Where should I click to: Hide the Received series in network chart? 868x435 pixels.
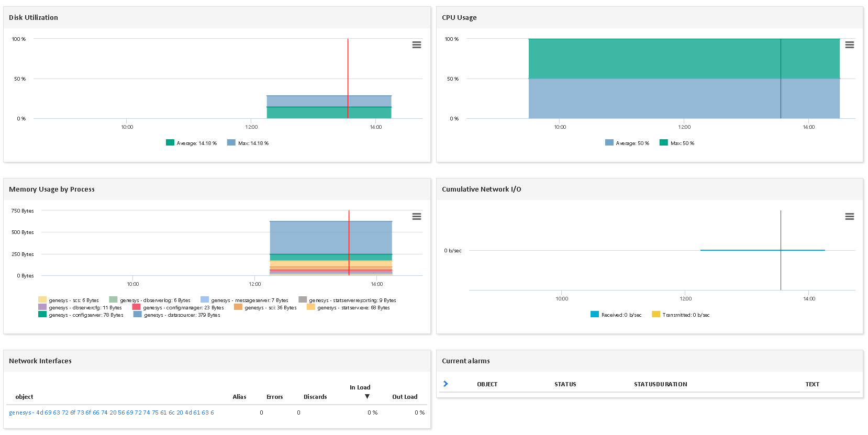(x=616, y=315)
